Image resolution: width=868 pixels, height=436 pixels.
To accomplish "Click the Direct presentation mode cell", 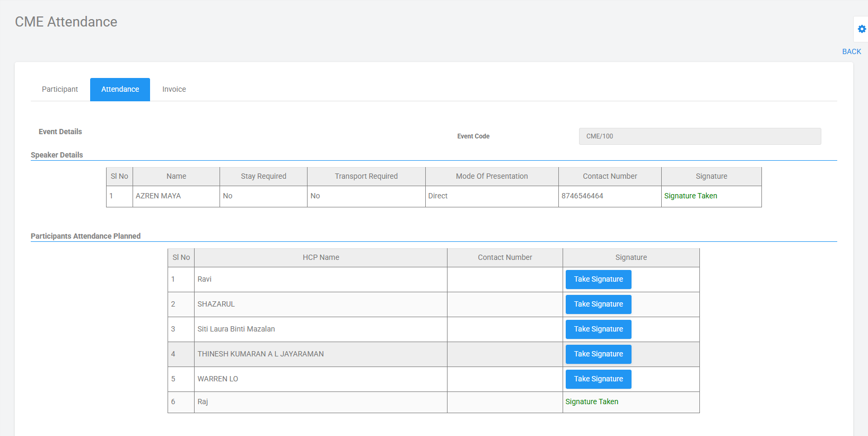I will (x=492, y=196).
